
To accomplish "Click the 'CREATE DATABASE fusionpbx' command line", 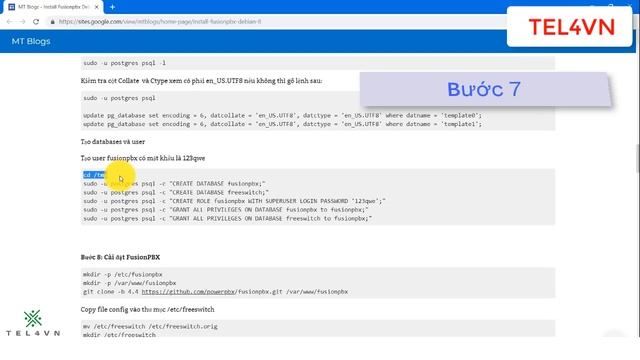I will click(x=174, y=184).
